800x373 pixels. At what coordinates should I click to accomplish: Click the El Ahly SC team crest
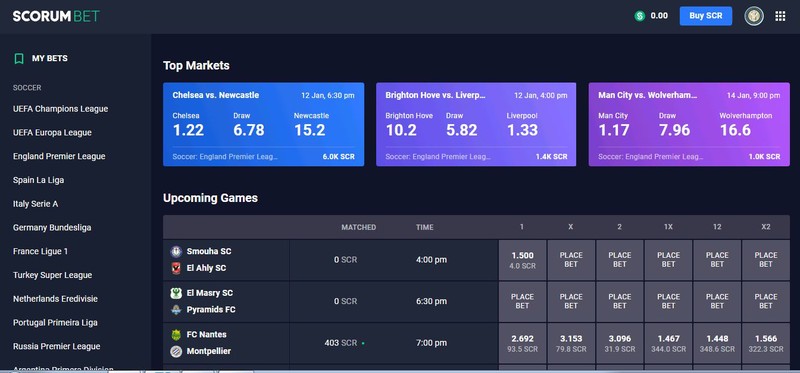[176, 268]
